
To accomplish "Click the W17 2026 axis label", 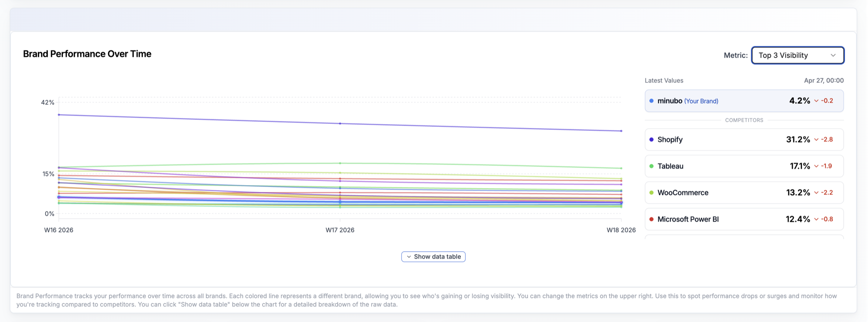I will (x=340, y=230).
